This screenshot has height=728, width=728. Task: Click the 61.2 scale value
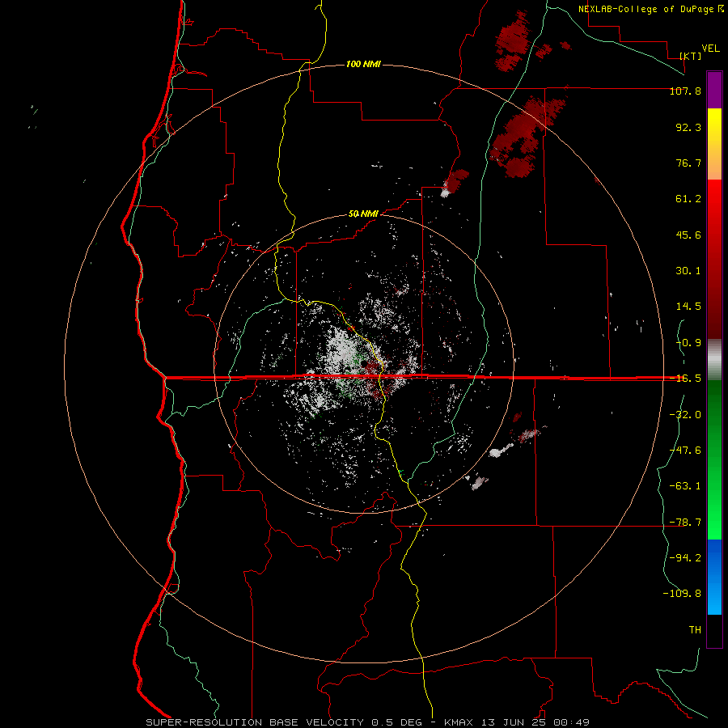coord(688,199)
